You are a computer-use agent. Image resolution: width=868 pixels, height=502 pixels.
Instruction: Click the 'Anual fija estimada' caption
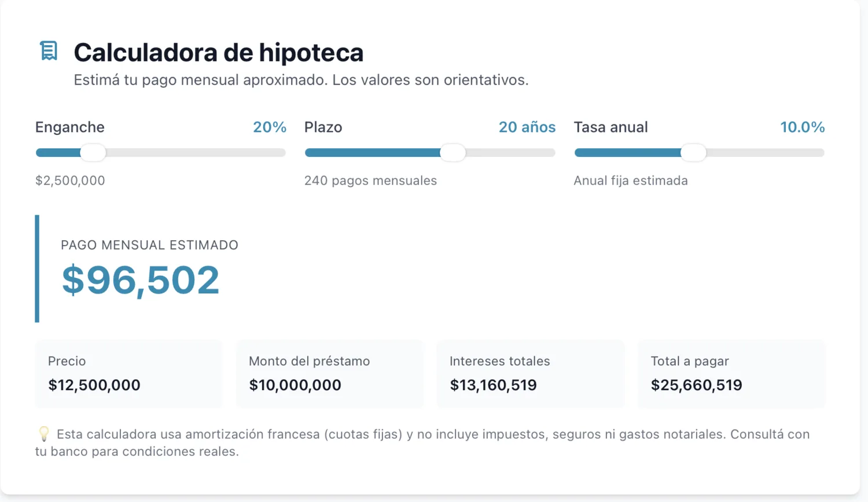point(631,181)
